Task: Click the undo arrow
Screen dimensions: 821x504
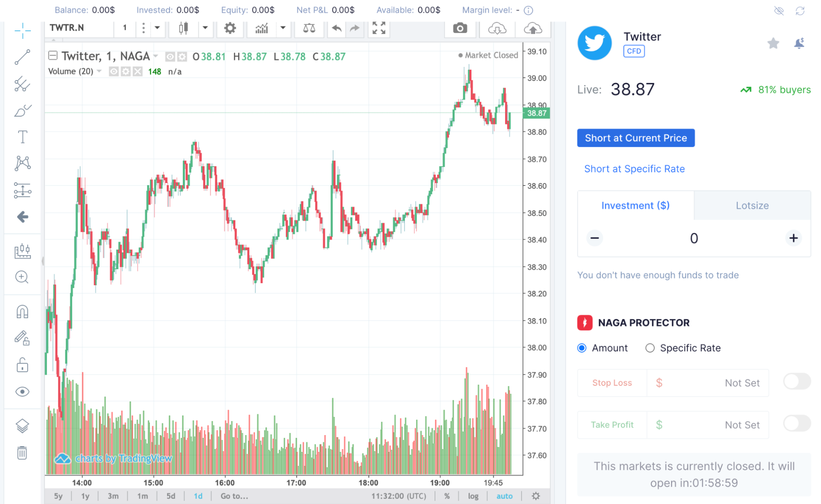Action: [x=337, y=28]
